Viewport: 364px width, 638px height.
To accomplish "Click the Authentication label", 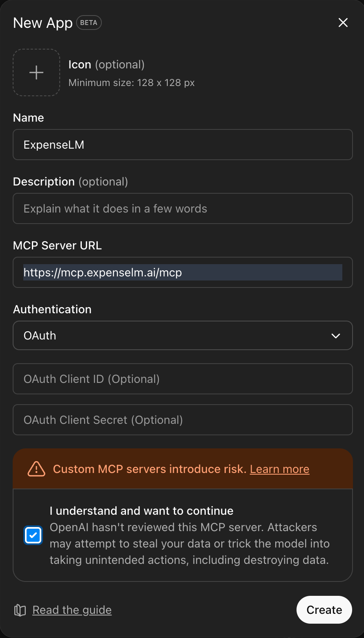I will point(52,309).
